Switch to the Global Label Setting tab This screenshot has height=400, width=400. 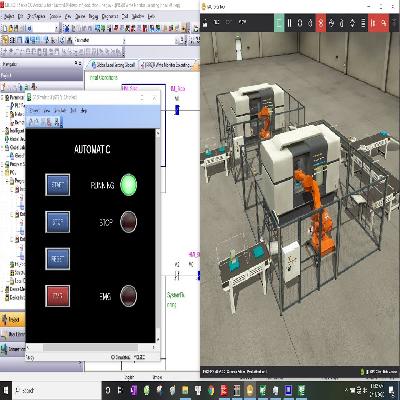113,65
